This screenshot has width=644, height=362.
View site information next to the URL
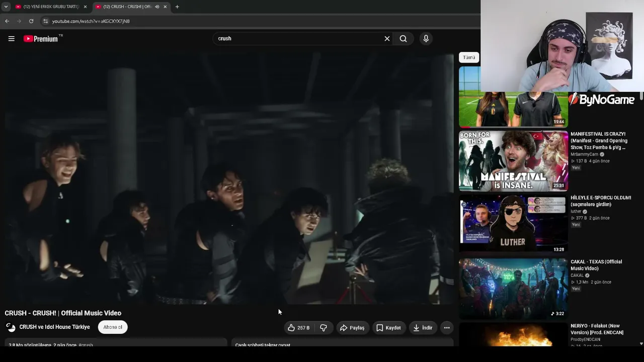pos(45,21)
